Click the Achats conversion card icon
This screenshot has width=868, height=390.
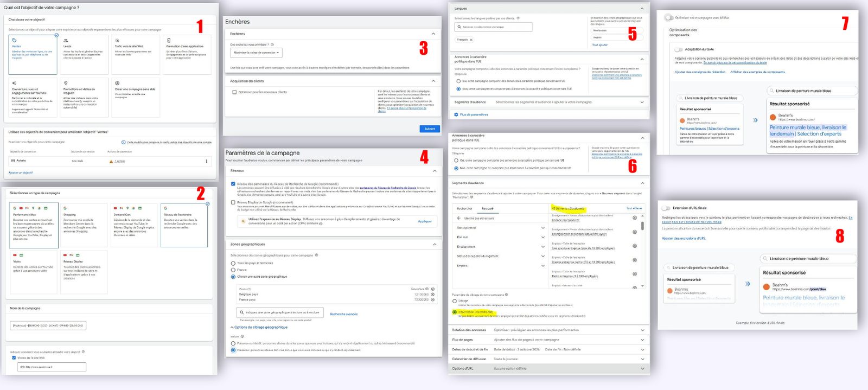tap(13, 161)
